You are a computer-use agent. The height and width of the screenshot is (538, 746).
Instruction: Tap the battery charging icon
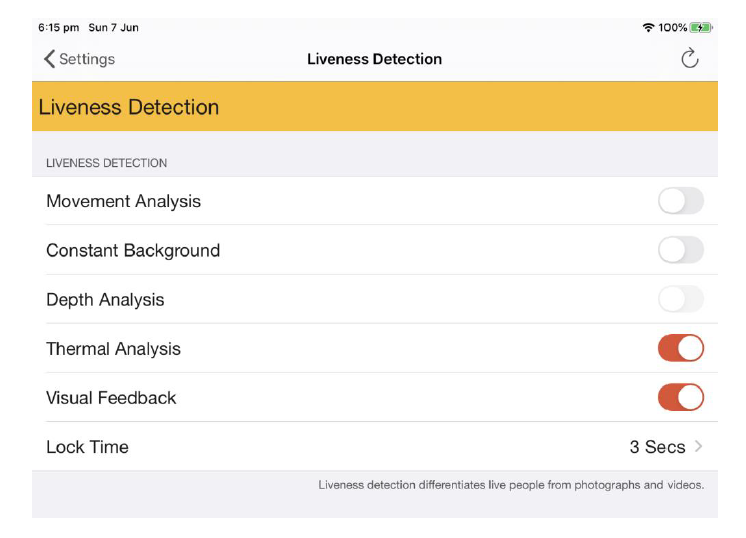(x=701, y=28)
